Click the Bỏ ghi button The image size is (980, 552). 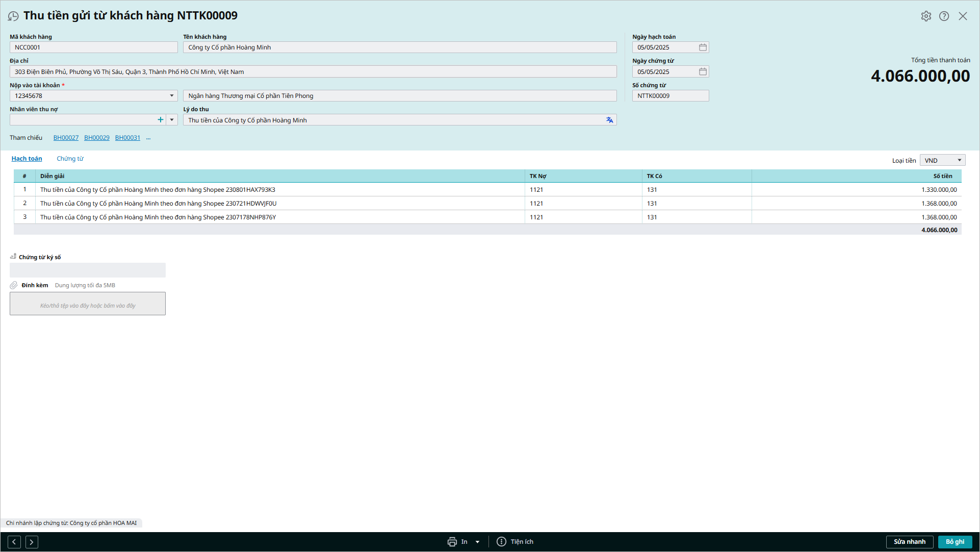(x=955, y=542)
